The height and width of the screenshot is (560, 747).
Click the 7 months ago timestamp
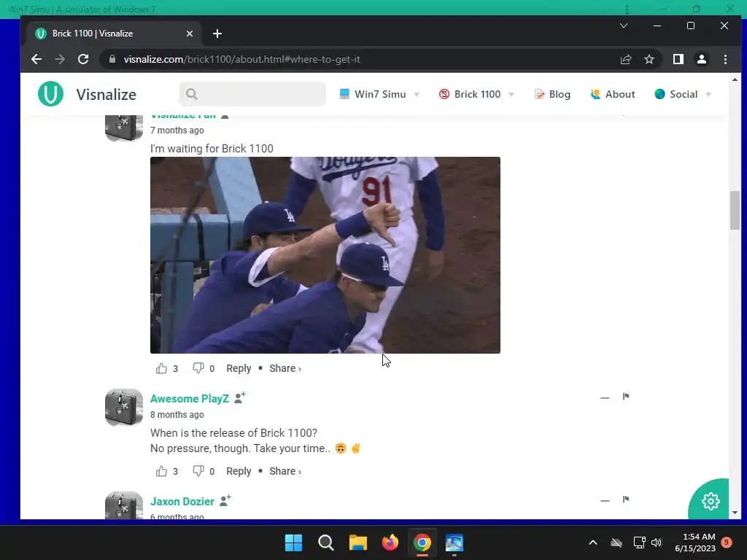177,130
